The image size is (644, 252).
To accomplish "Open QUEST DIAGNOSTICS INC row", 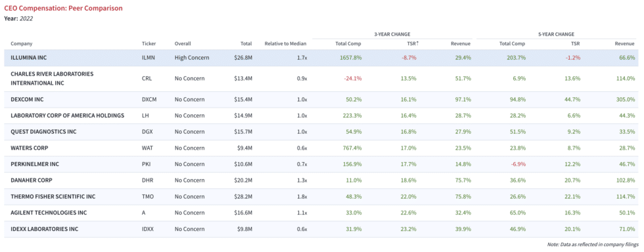I will (321, 132).
